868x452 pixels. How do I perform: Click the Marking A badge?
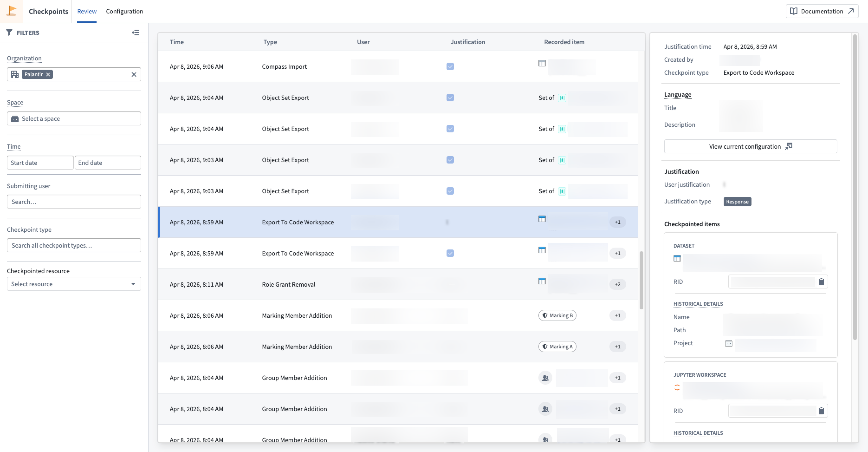pos(557,346)
